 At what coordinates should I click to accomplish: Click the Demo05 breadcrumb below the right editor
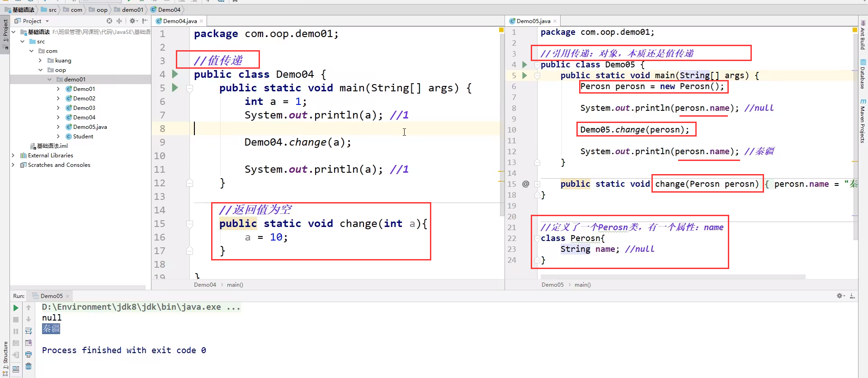(x=552, y=285)
